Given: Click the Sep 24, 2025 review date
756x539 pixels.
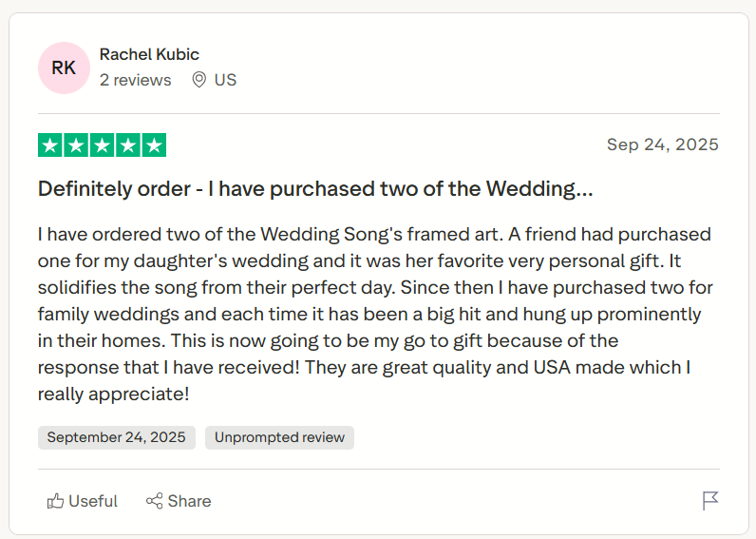Looking at the screenshot, I should 662,144.
